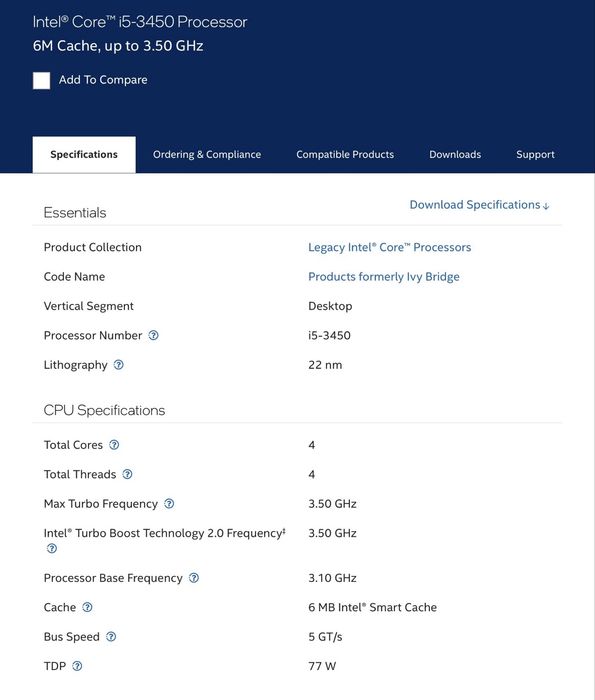Open Total Threads help icon
The image size is (595, 700).
(127, 474)
